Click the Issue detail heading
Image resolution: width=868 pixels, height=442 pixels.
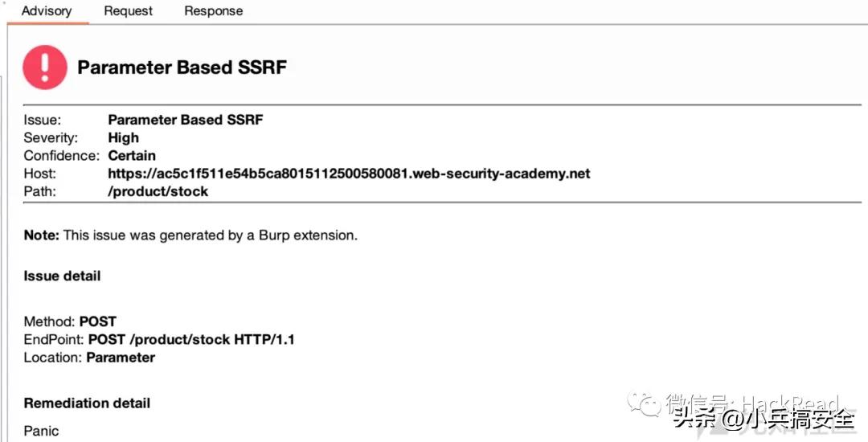click(62, 276)
